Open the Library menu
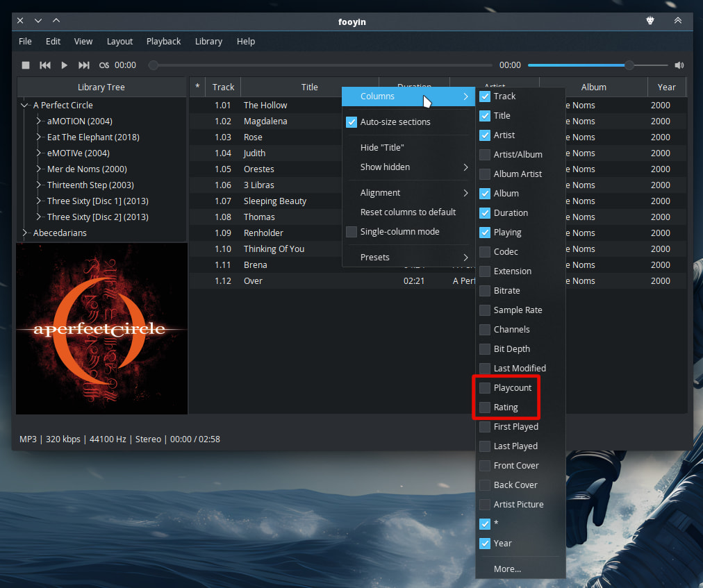703x588 pixels. [208, 42]
